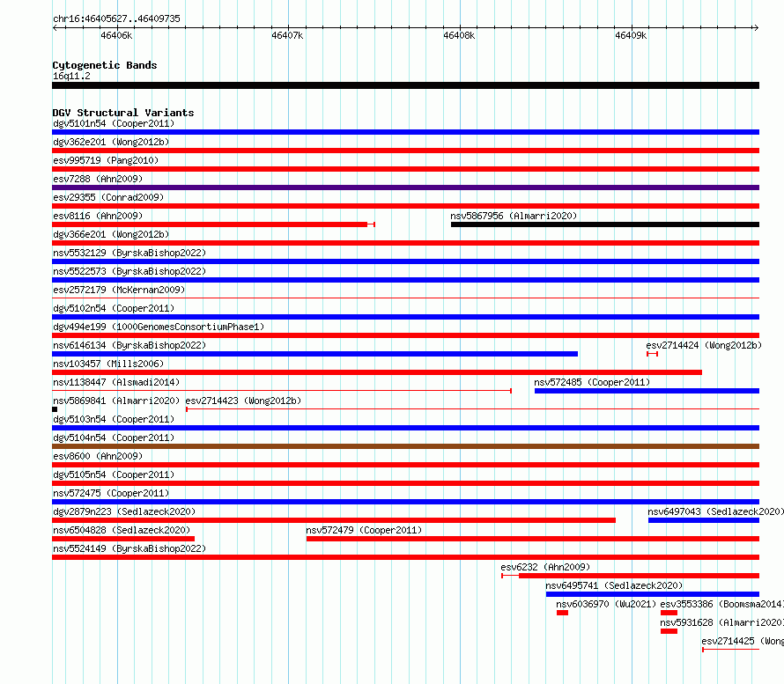Viewport: 784px width, 684px height.
Task: Open nsv5532129 (ByrskaBishop2022) label
Action: coord(129,253)
